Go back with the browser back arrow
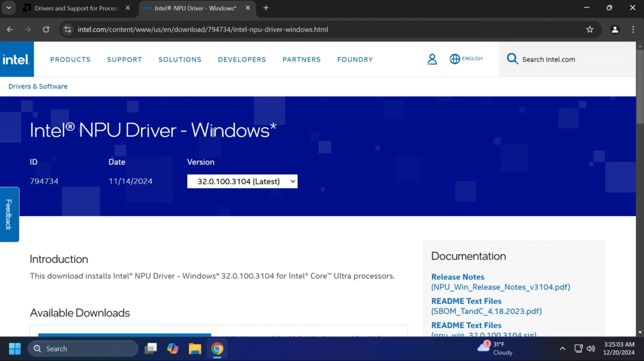 tap(10, 30)
